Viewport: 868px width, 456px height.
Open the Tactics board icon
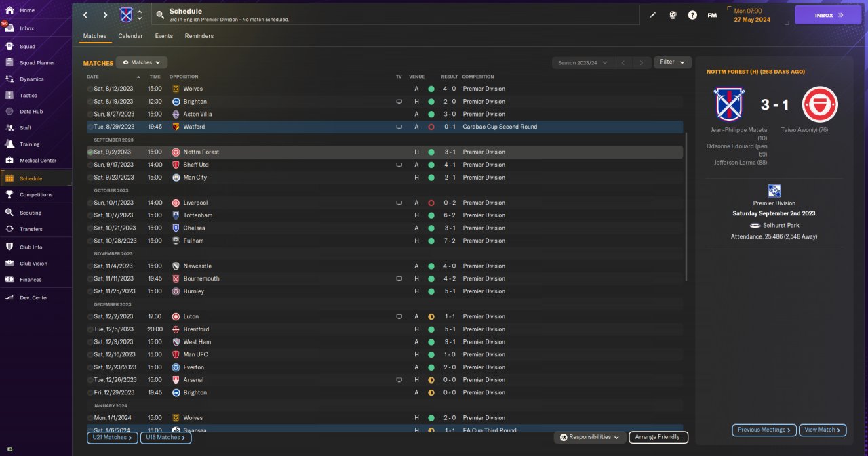coord(9,96)
